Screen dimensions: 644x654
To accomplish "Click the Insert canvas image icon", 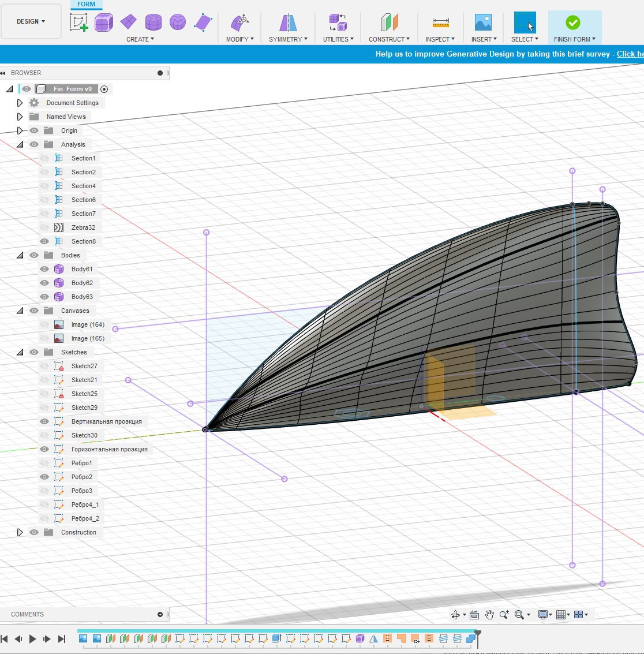I will tap(483, 22).
